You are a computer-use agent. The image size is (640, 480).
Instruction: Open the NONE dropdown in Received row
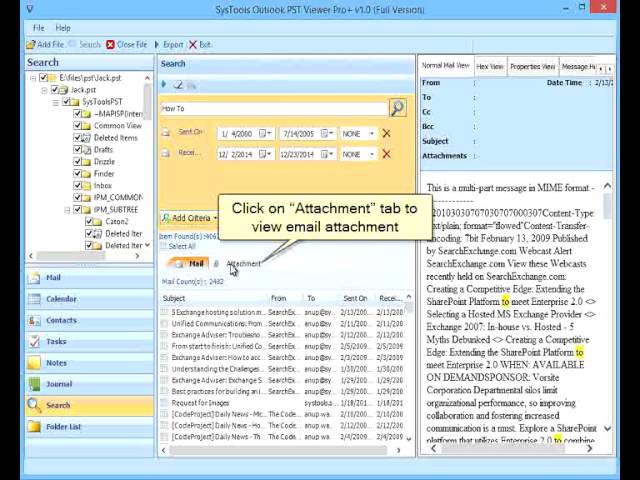click(372, 154)
